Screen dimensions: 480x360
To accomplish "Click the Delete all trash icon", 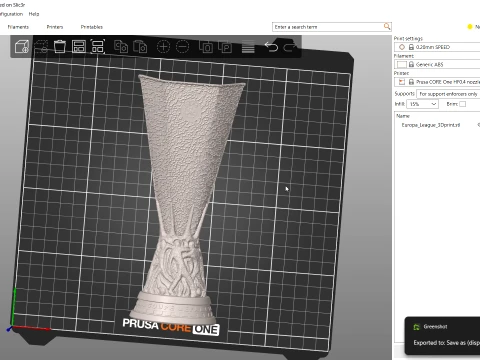I will [x=60, y=47].
